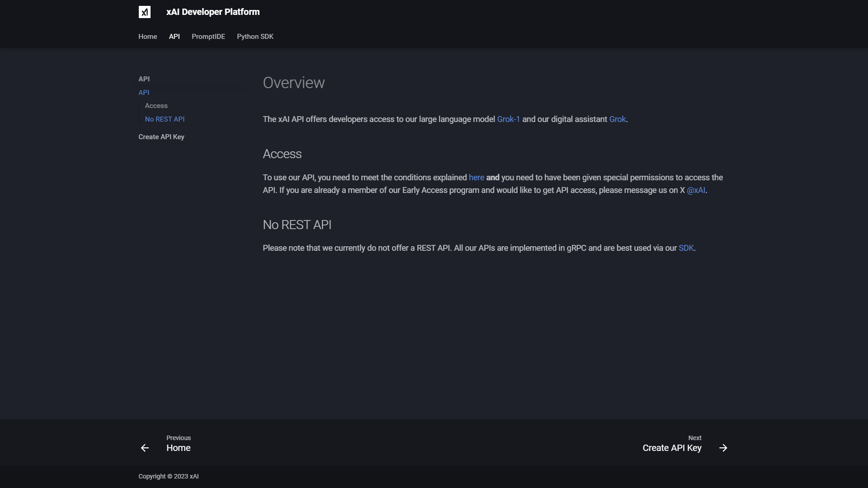Select the blue API sidebar link

(144, 92)
